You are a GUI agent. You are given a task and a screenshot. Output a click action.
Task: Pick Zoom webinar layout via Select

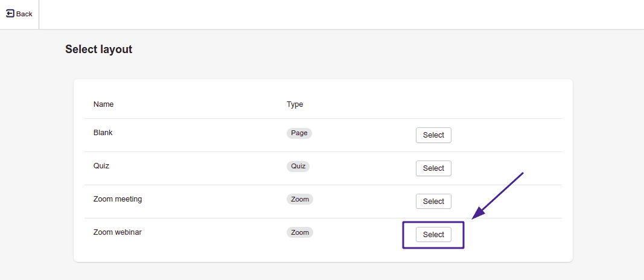click(x=433, y=235)
